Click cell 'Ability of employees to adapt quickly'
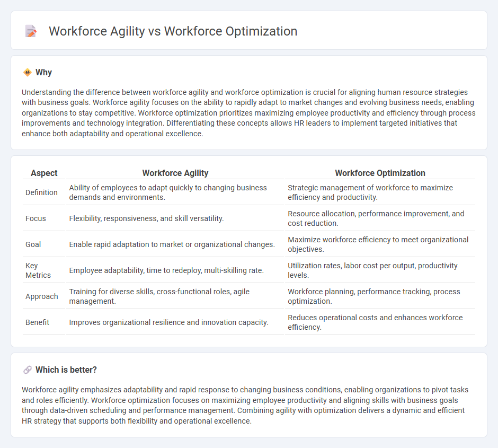The width and height of the screenshot is (498, 448). [175, 192]
